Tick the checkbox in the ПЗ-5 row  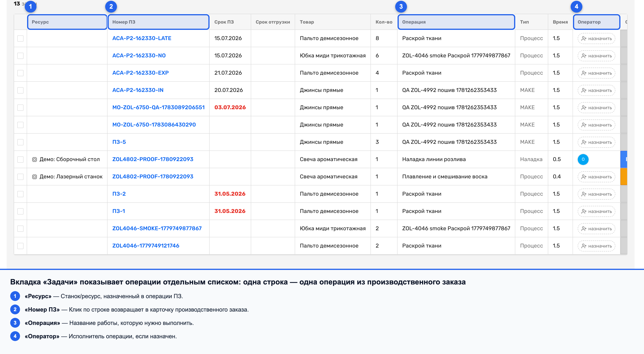(x=20, y=142)
